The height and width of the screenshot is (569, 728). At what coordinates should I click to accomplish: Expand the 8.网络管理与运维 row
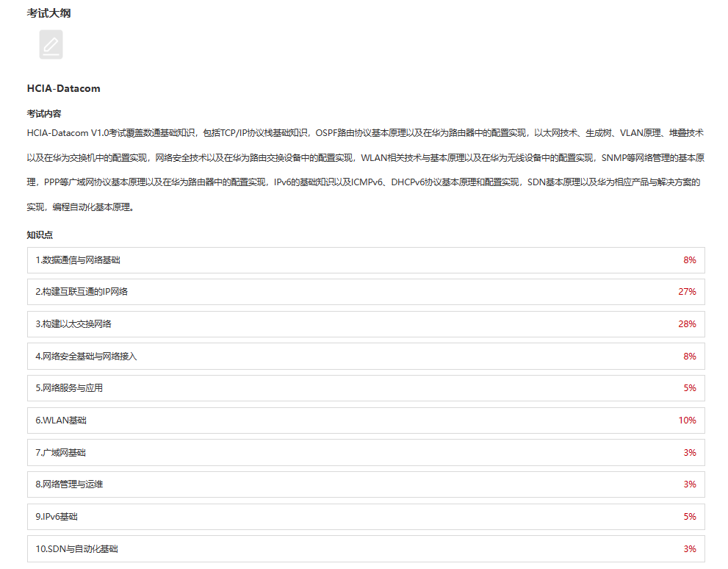coord(366,484)
